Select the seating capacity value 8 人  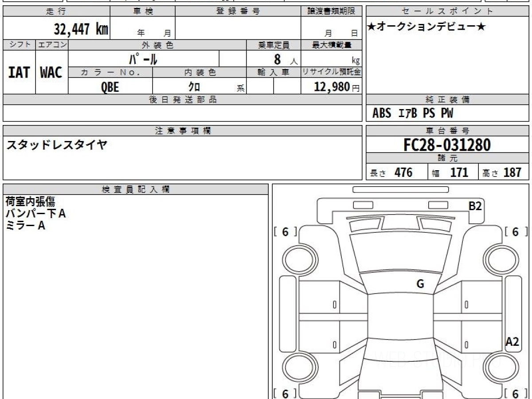tap(286, 59)
